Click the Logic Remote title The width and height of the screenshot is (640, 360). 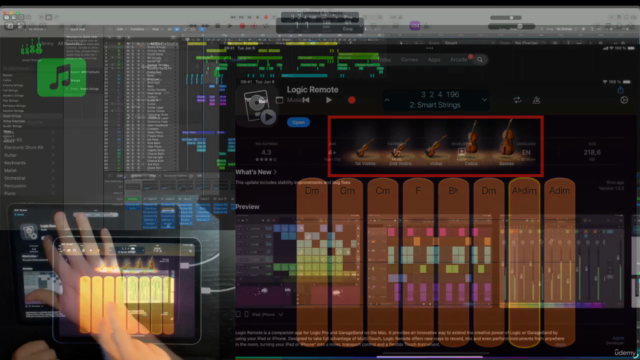click(313, 90)
